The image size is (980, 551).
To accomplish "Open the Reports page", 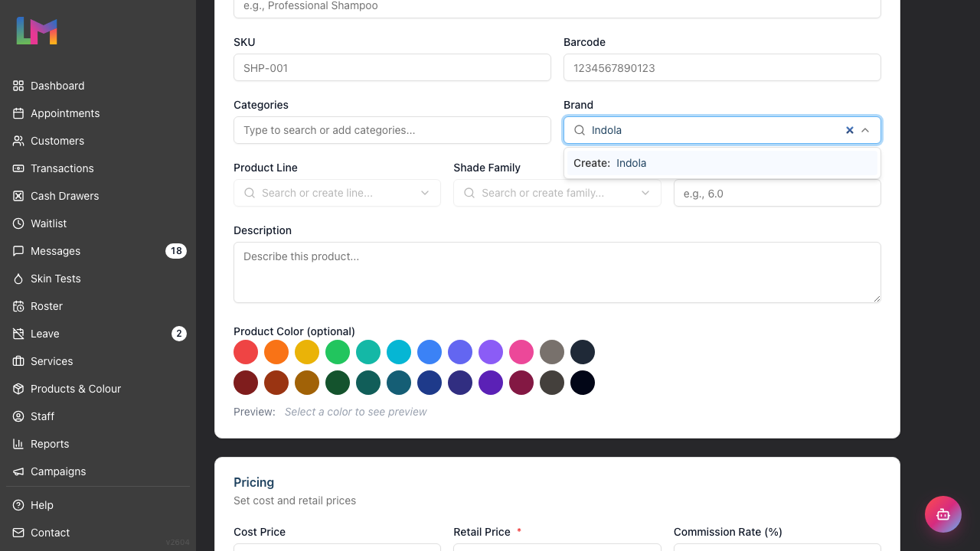I will point(98,444).
